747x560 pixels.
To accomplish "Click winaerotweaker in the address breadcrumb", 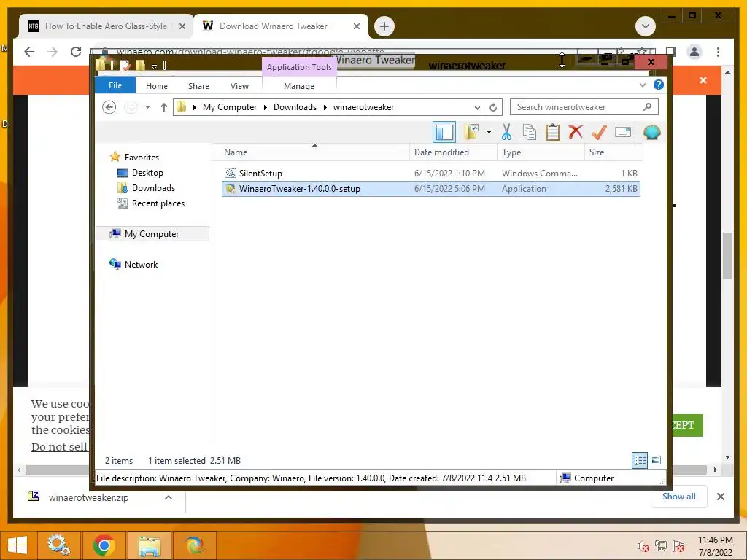I will (363, 107).
